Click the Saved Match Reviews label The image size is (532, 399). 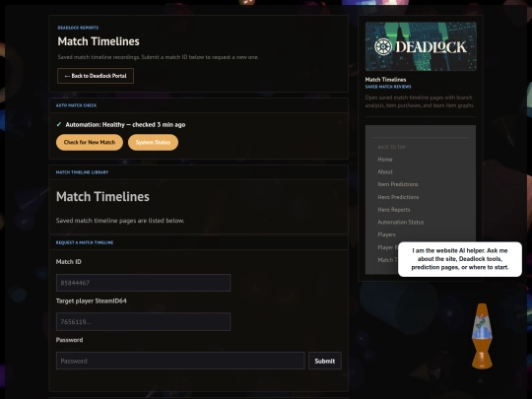[x=388, y=87]
